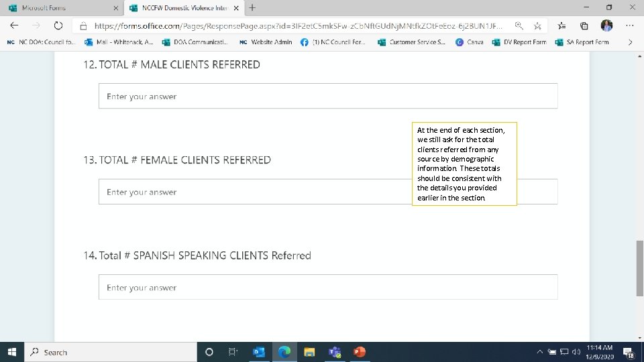Reload the page with refresh icon
This screenshot has width=644, height=362.
[x=58, y=25]
